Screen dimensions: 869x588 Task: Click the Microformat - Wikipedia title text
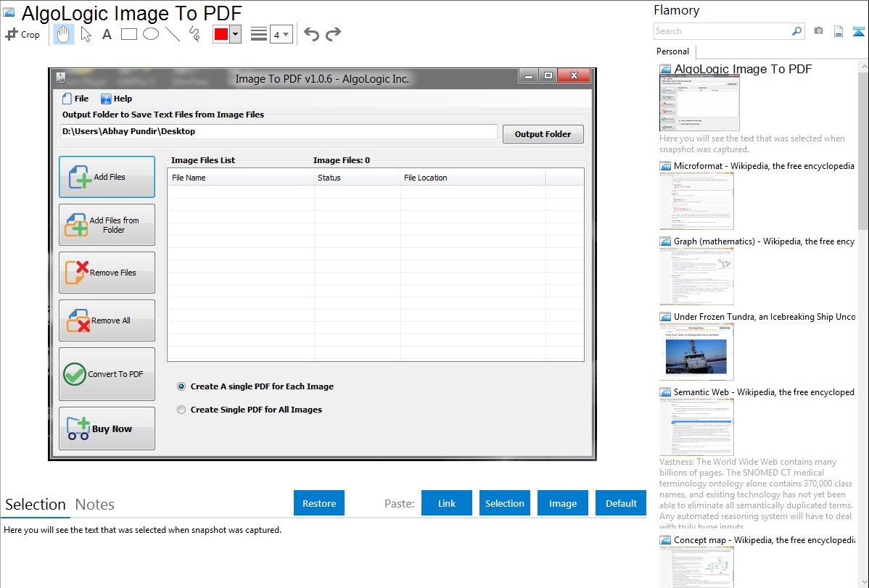764,166
